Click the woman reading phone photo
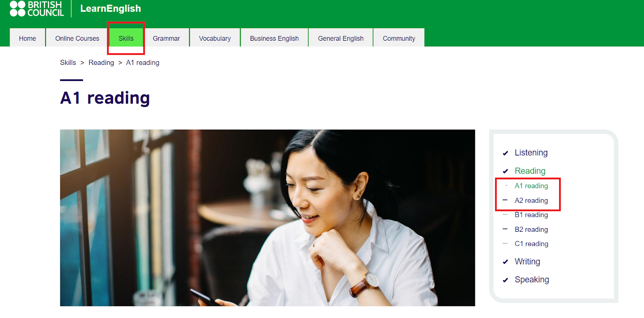 (x=267, y=218)
